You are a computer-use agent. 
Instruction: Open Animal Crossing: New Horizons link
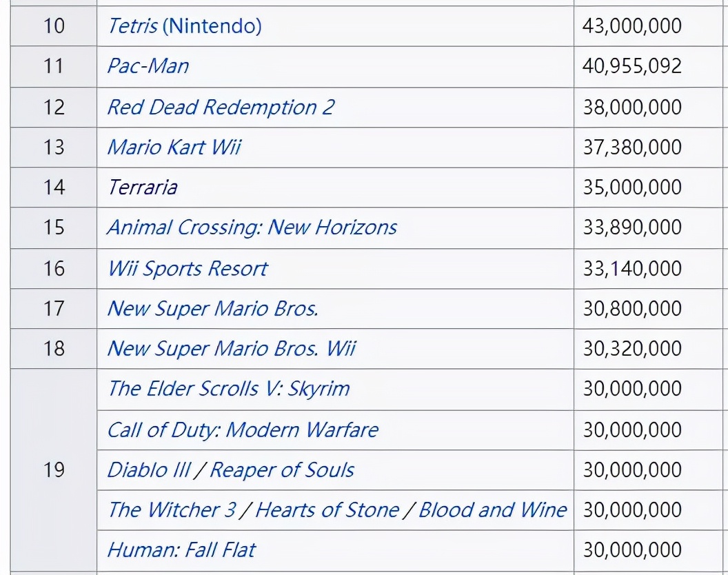click(x=252, y=227)
